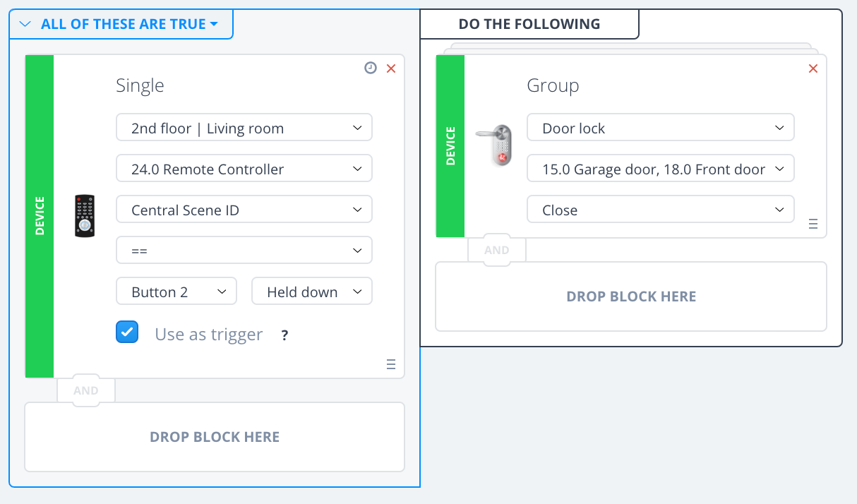Open the 2nd floor | Living room dropdown
This screenshot has height=504, width=857.
coord(244,128)
